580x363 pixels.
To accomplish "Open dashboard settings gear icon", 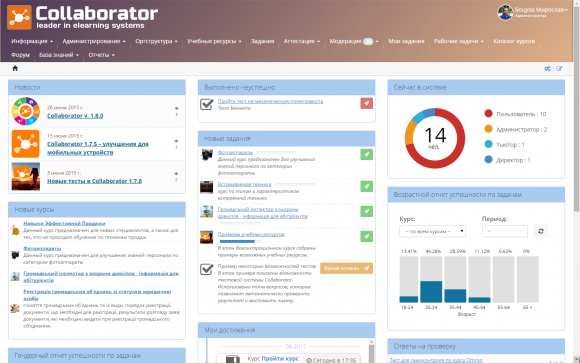I will 547,68.
